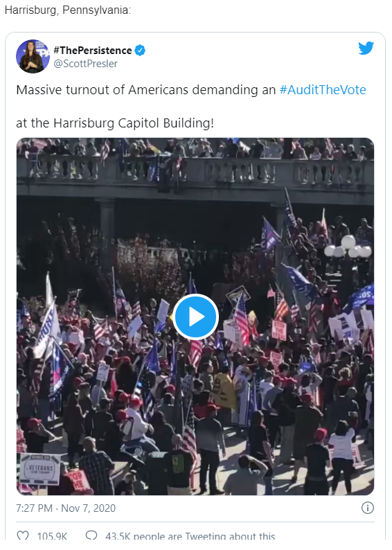Click the Veterans sign in video thumbnail
Viewport: 392px width, 550px height.
(40, 470)
